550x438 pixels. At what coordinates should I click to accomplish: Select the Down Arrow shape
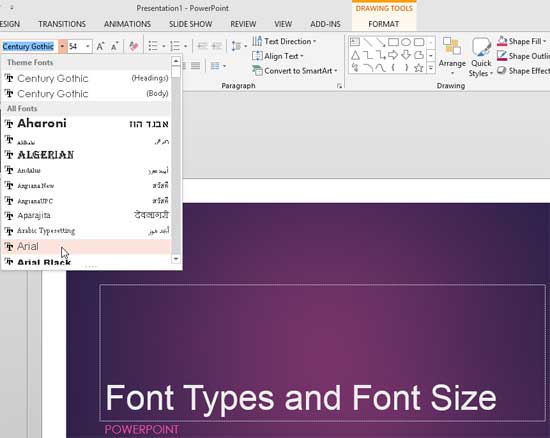pyautogui.click(x=406, y=55)
